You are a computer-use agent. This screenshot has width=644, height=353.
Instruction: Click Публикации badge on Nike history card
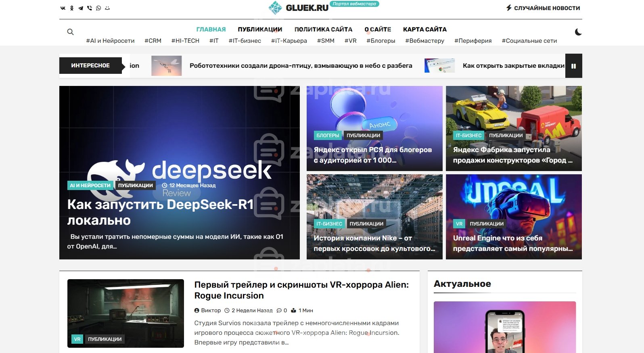pyautogui.click(x=366, y=224)
